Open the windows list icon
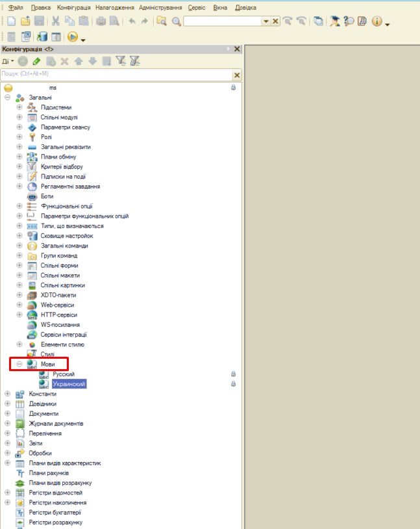The image size is (420, 529). point(318,21)
